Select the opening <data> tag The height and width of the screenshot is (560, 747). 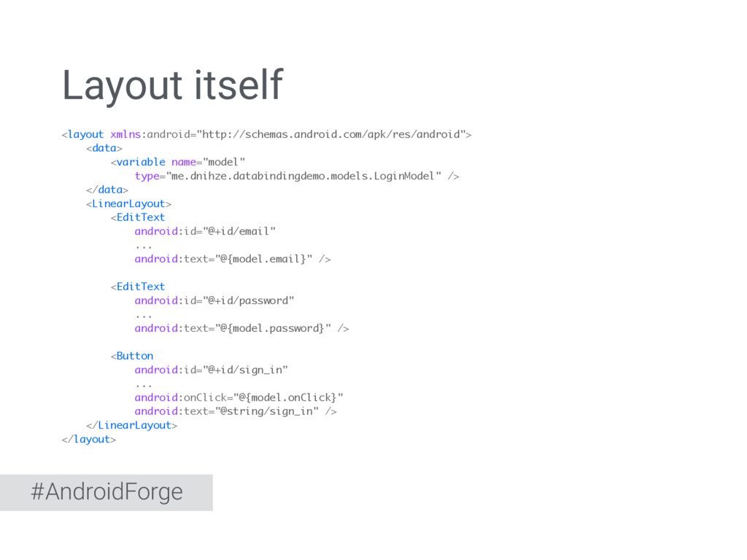pos(104,148)
